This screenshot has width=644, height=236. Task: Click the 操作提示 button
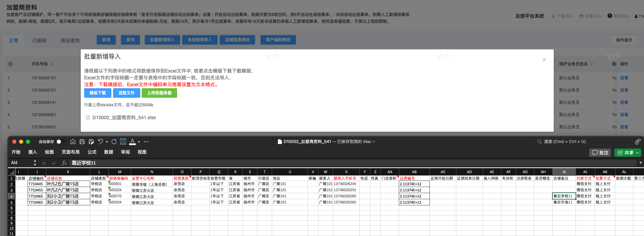(624, 40)
